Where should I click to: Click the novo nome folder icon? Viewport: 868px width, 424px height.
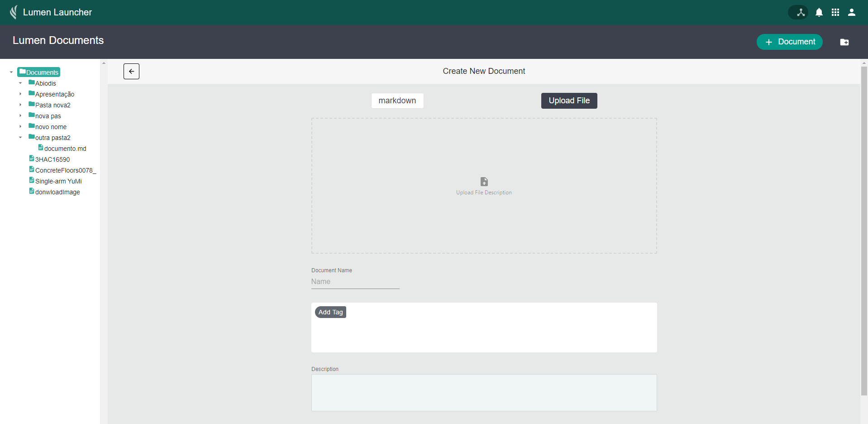pos(32,126)
